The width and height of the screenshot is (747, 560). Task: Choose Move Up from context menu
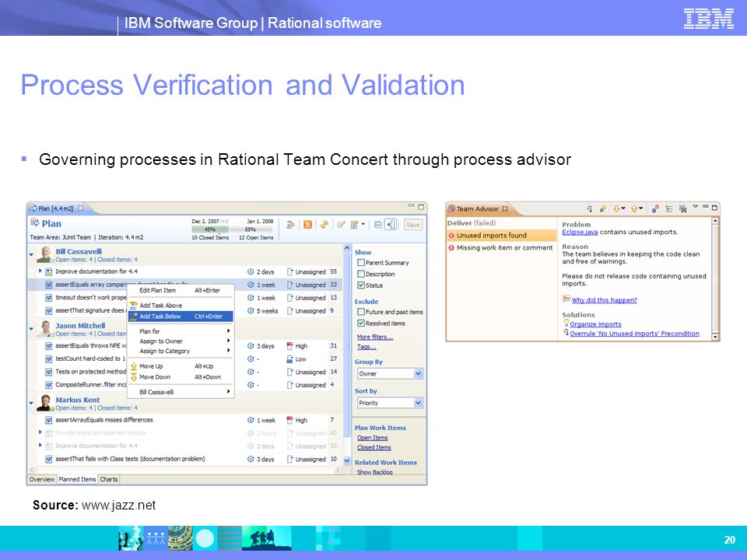tap(181, 366)
